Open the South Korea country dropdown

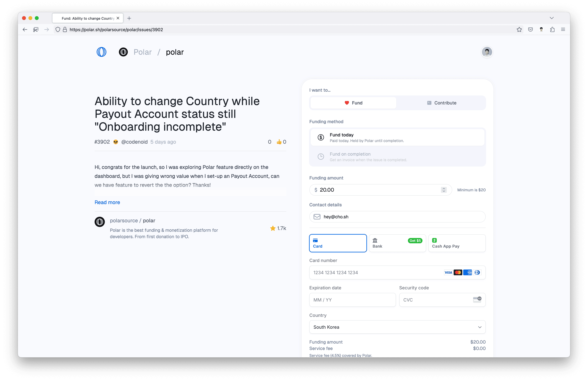(x=397, y=327)
